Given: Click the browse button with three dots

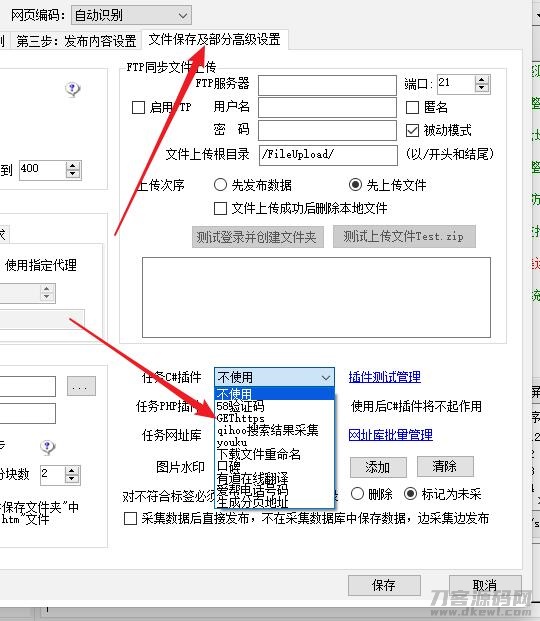Looking at the screenshot, I should (81, 386).
